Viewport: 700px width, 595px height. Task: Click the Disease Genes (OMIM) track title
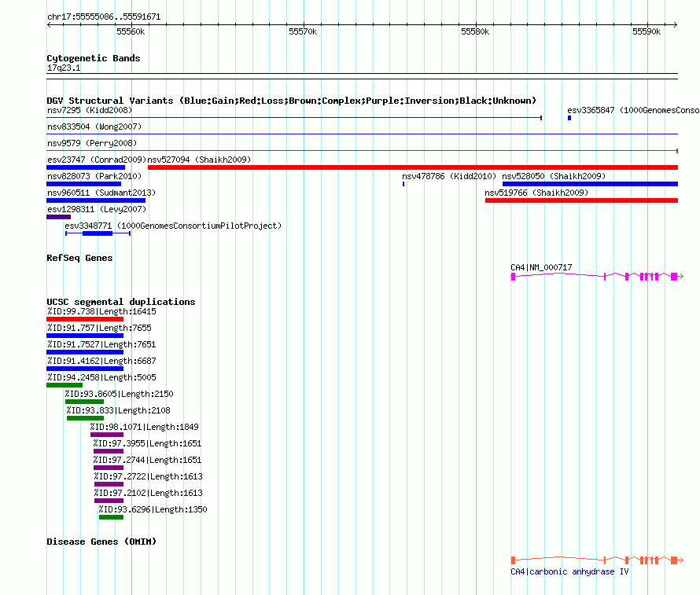pos(101,542)
